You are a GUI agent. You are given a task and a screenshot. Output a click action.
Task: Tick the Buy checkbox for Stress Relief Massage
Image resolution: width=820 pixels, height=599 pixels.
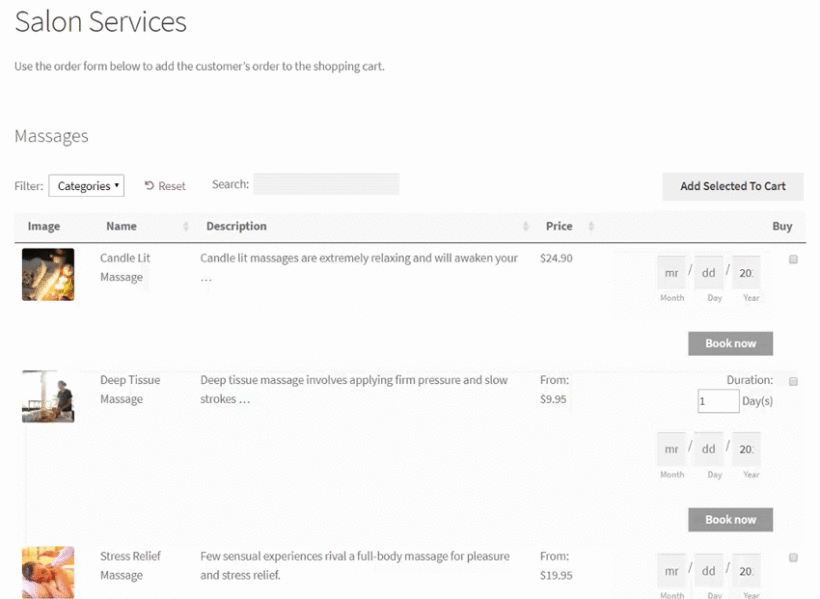tap(794, 556)
